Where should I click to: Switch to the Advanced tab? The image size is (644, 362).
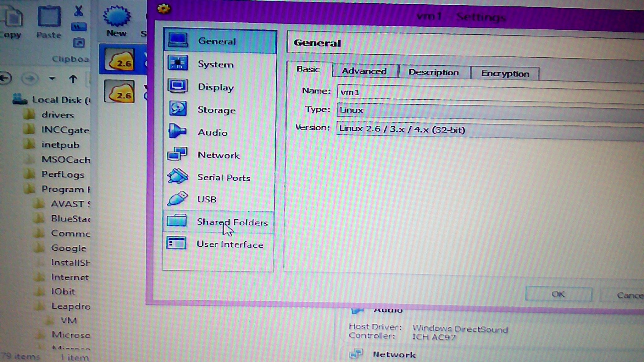364,71
